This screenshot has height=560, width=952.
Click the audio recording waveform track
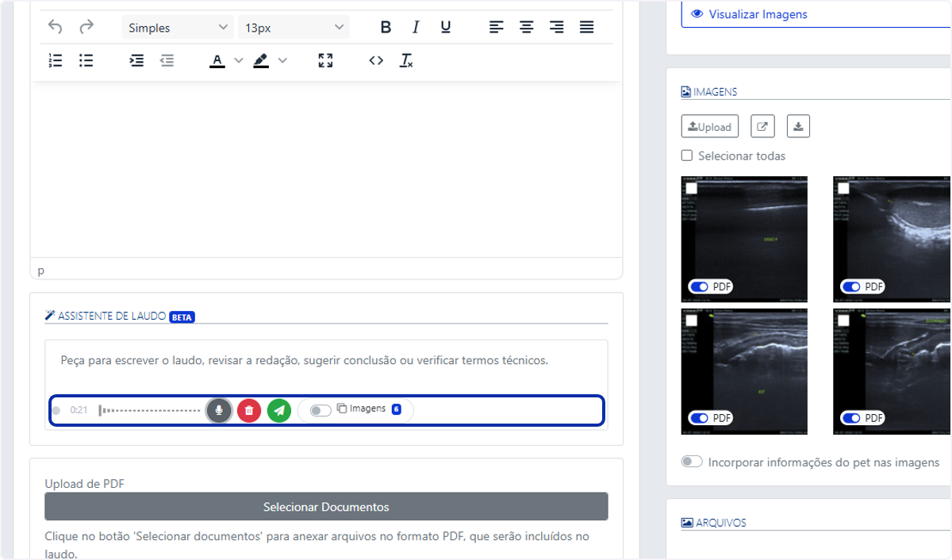149,410
